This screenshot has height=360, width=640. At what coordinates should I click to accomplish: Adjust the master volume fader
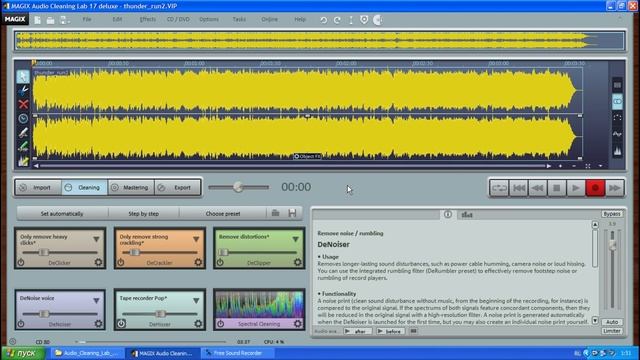click(612, 244)
